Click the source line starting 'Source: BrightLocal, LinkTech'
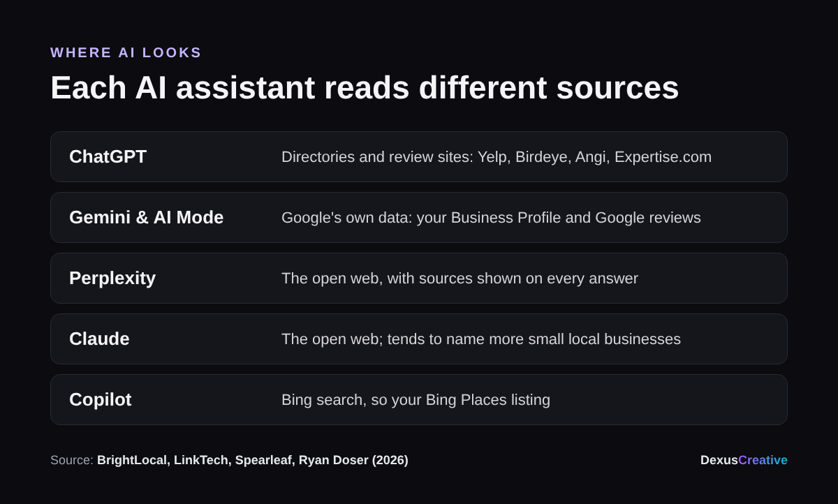 229,461
